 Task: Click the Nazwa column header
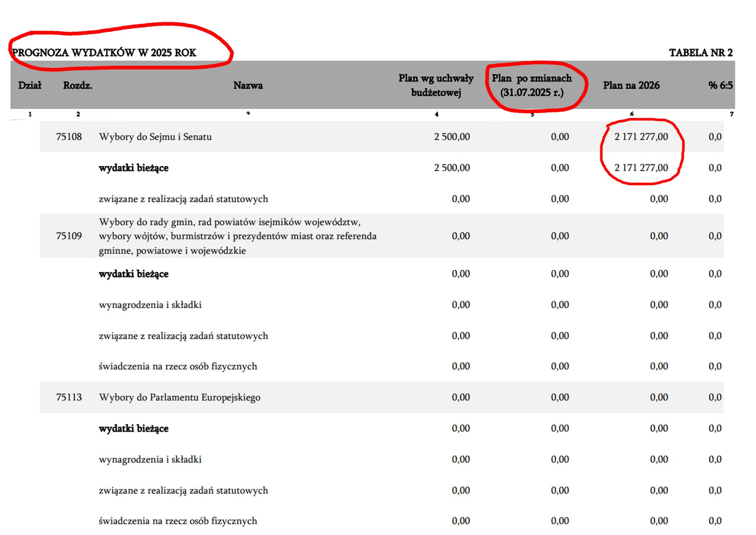(248, 85)
